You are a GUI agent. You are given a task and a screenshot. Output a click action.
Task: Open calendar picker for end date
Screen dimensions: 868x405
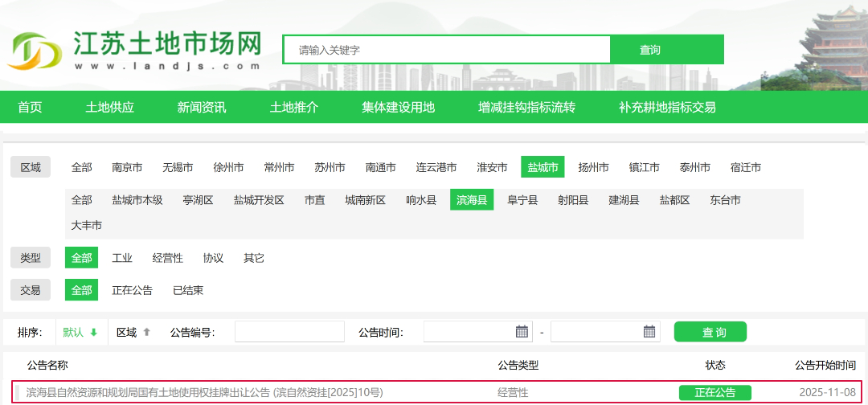(649, 332)
